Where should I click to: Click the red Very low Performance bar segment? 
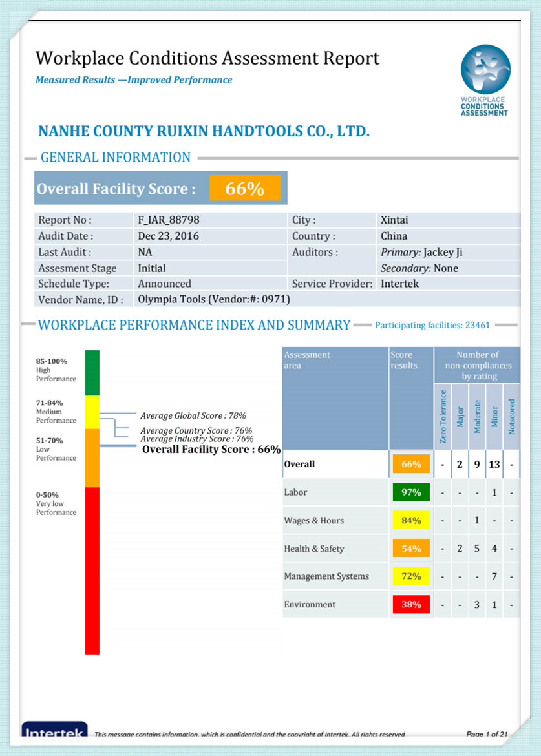coord(92,569)
